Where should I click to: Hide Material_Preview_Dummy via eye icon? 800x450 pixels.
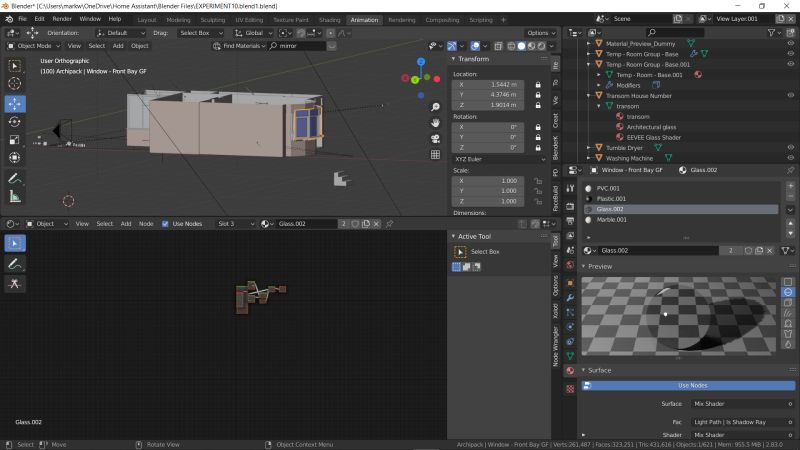pyautogui.click(x=791, y=44)
